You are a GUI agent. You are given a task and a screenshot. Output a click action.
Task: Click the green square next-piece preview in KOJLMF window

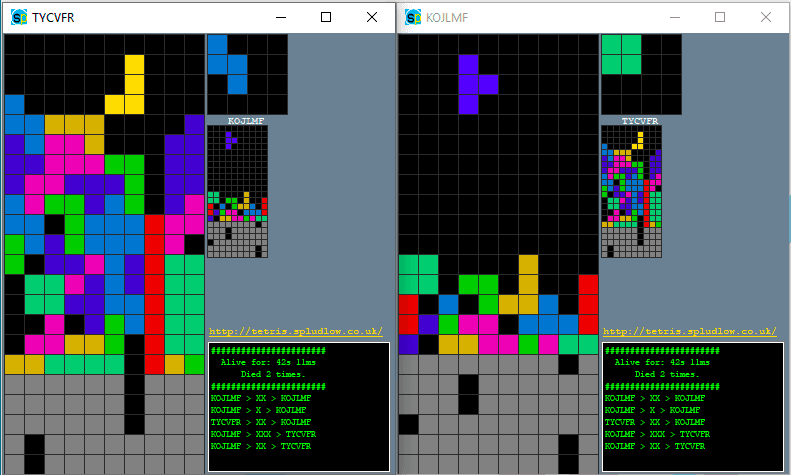tap(622, 54)
